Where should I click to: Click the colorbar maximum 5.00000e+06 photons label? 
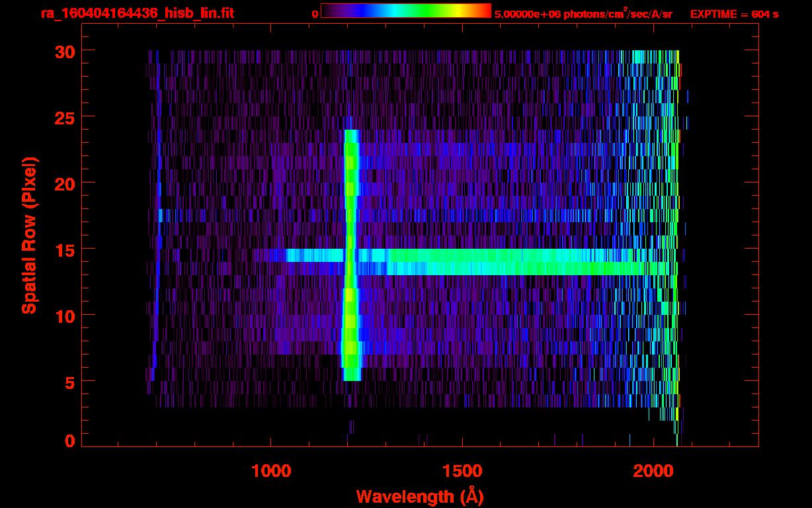pyautogui.click(x=583, y=13)
